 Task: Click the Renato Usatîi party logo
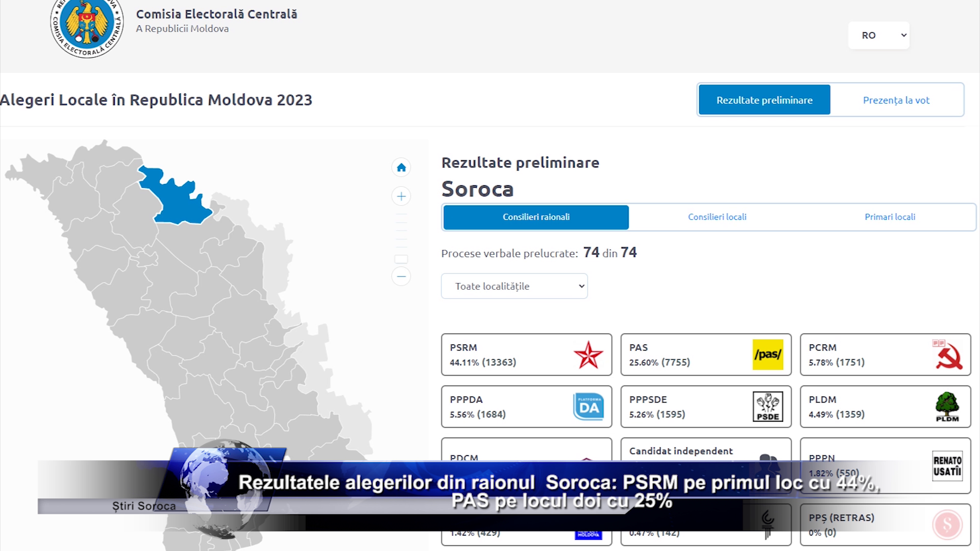click(947, 465)
